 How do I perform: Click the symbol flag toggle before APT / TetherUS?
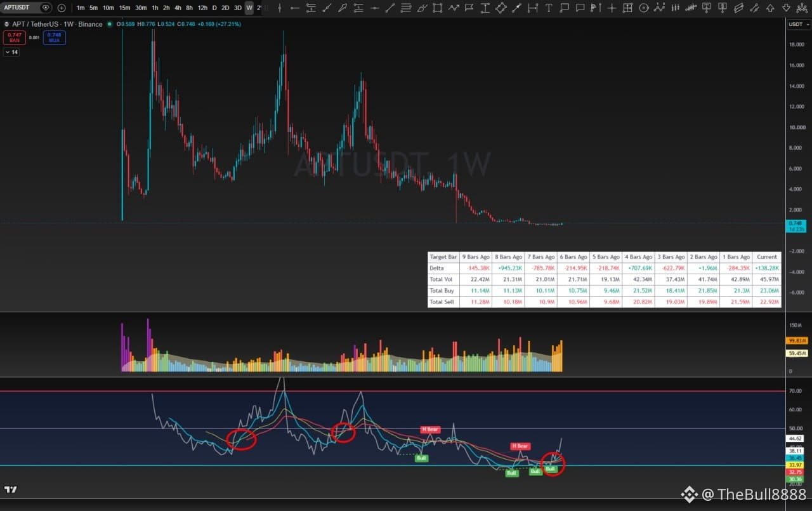(7, 24)
